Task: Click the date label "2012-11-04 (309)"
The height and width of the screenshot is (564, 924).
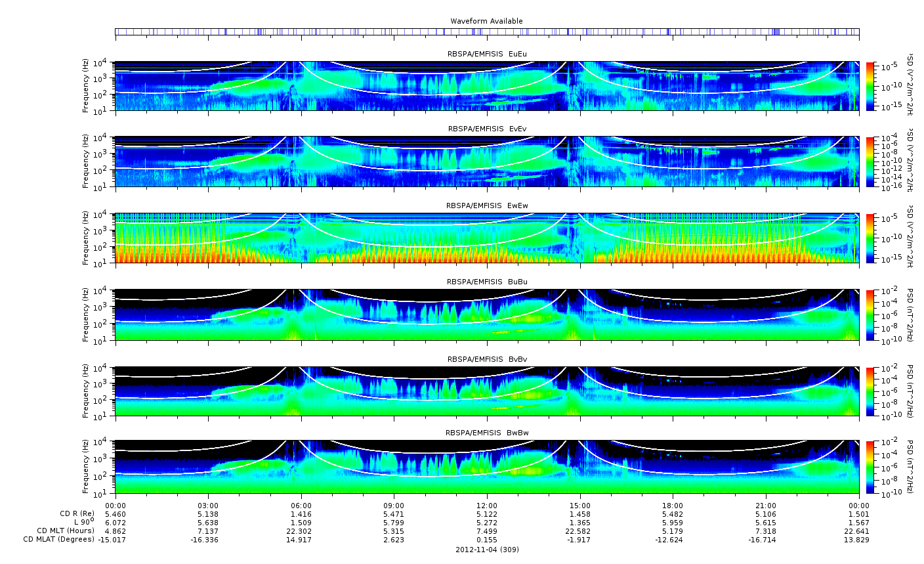Action: pyautogui.click(x=487, y=550)
